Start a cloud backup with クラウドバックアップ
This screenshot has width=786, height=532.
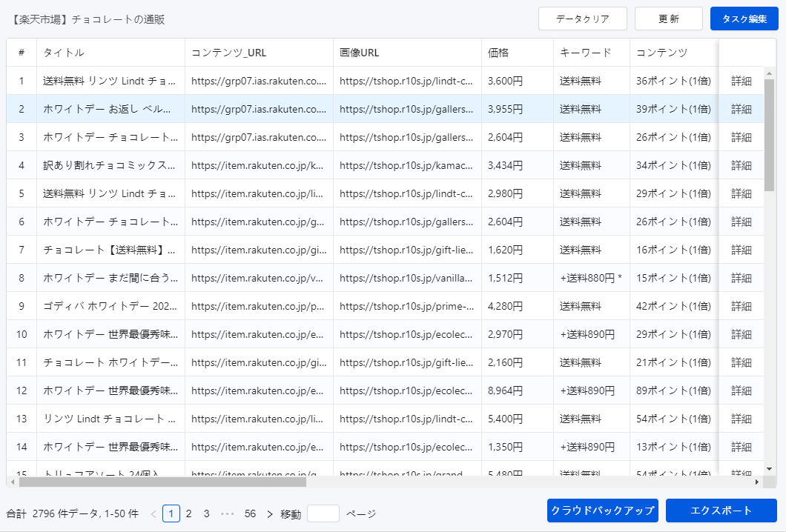602,511
